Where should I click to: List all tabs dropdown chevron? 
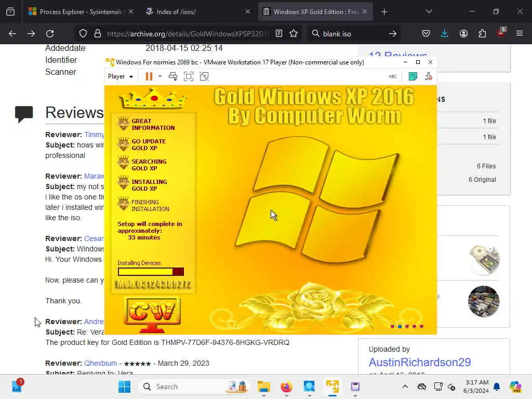tap(429, 12)
